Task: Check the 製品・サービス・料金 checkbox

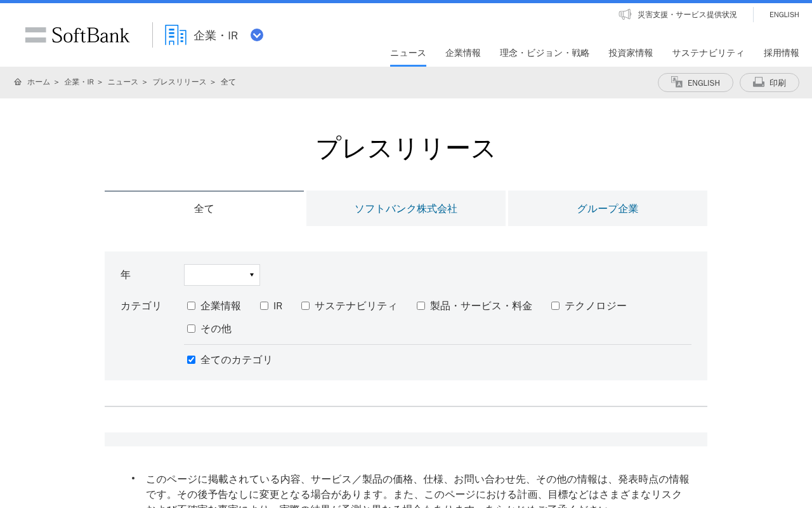Action: click(421, 306)
